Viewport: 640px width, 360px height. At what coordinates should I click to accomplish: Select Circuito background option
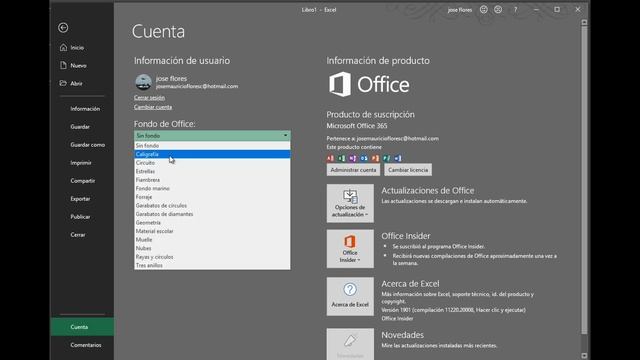212,163
